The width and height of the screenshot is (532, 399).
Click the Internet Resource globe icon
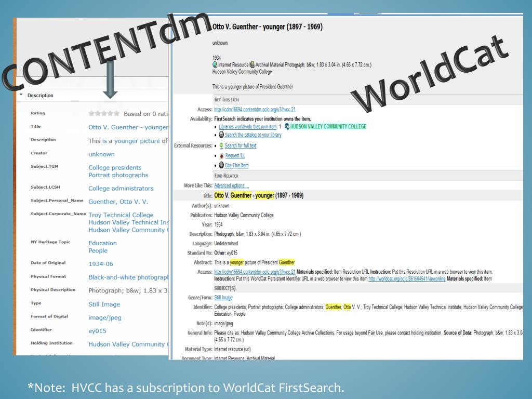[x=215, y=64]
